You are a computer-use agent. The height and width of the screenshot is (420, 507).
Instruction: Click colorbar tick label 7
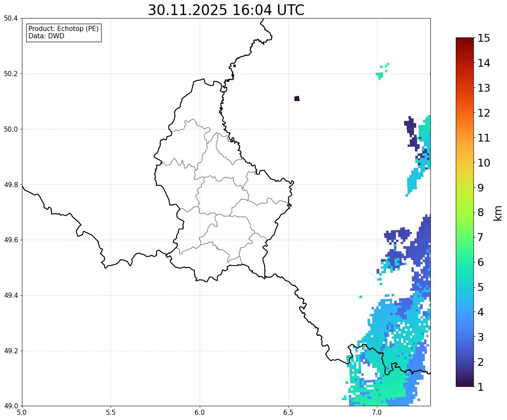[481, 237]
